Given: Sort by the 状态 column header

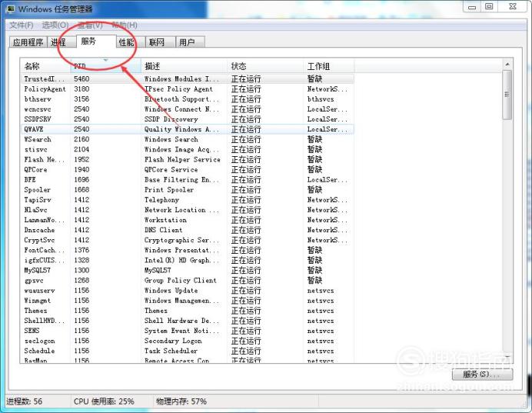Looking at the screenshot, I should tap(265, 66).
